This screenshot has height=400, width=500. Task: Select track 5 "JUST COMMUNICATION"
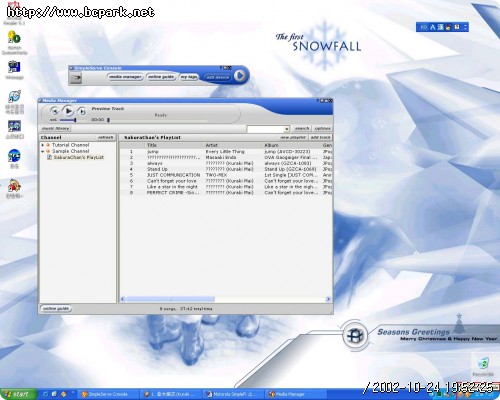coord(226,175)
